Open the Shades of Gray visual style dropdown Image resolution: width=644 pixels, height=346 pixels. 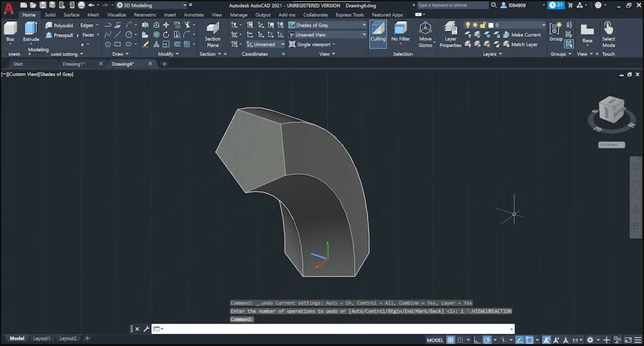pos(327,25)
